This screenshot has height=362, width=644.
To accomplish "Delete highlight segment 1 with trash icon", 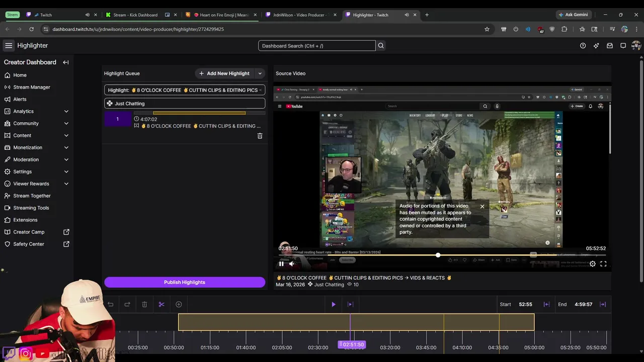I will point(260,136).
